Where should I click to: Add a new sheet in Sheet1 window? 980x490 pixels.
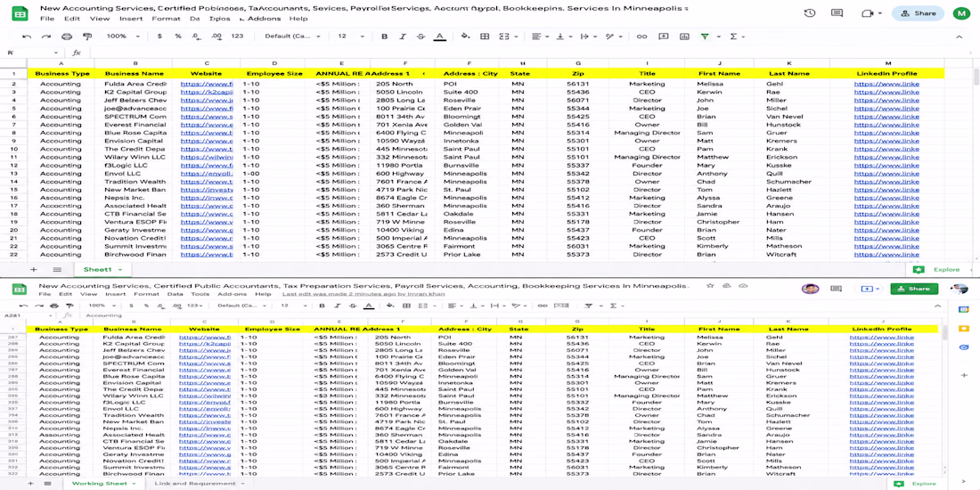pyautogui.click(x=34, y=269)
